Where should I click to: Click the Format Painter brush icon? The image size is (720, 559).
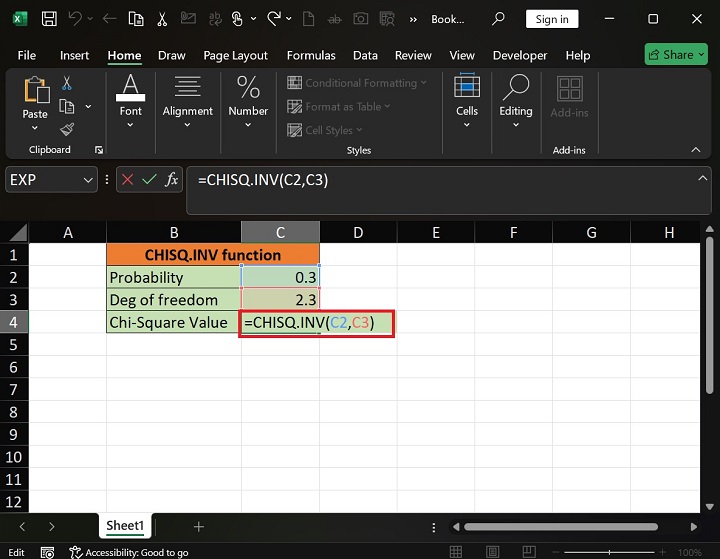click(67, 129)
